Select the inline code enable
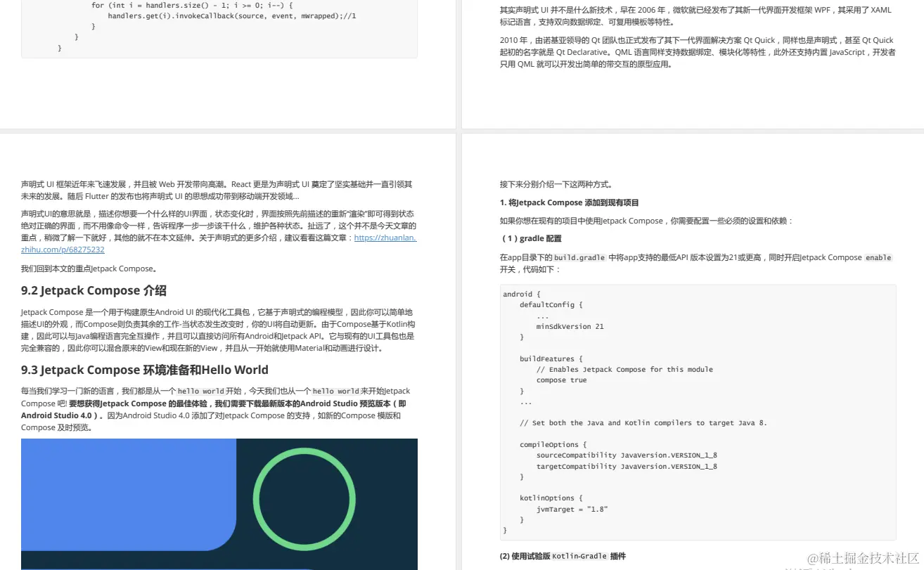 pyautogui.click(x=878, y=257)
